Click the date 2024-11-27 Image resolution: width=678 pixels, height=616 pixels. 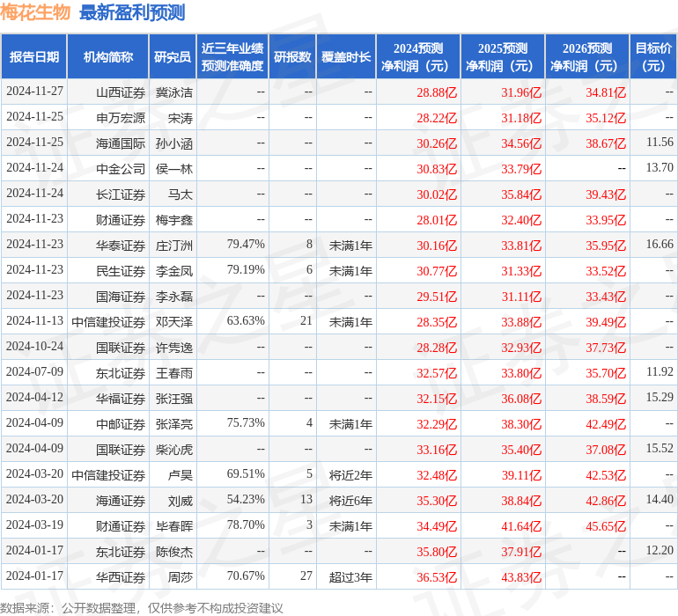(34, 92)
